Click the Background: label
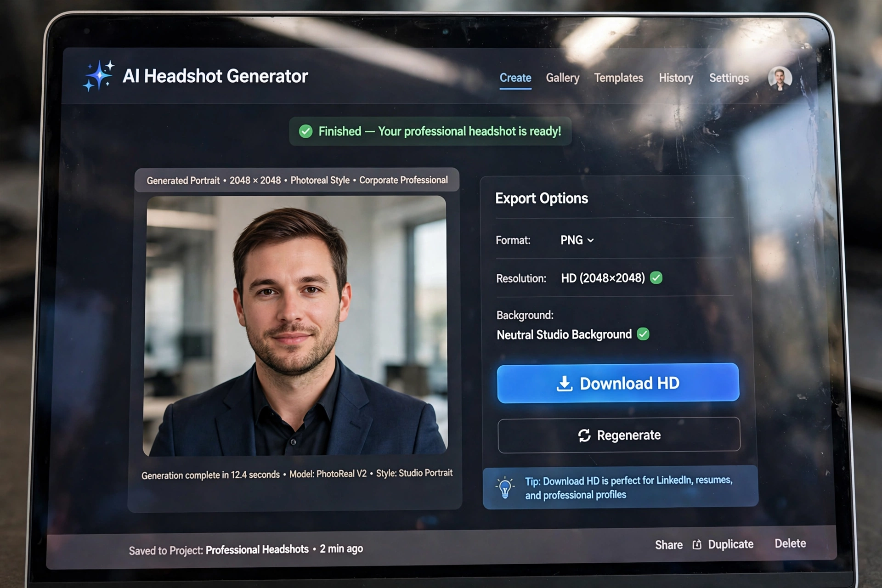Image resolution: width=882 pixels, height=588 pixels. pos(525,315)
